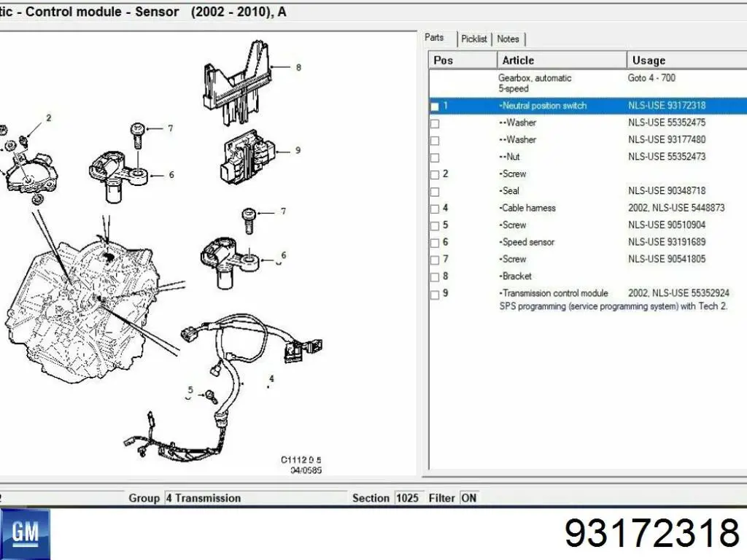Viewport: 747px width, 560px height.
Task: Click usage NLS-USE 93172318
Action: pos(667,105)
